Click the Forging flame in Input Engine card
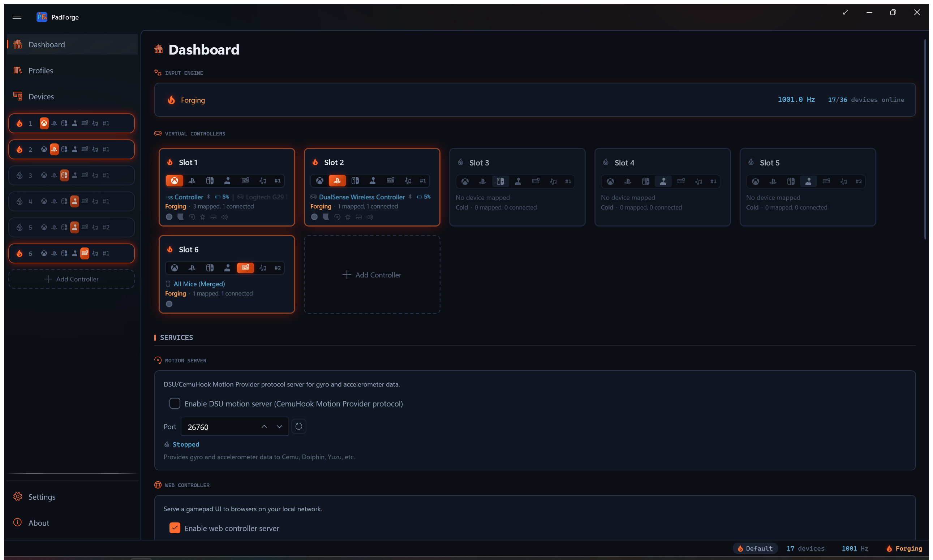933x560 pixels. coord(171,100)
